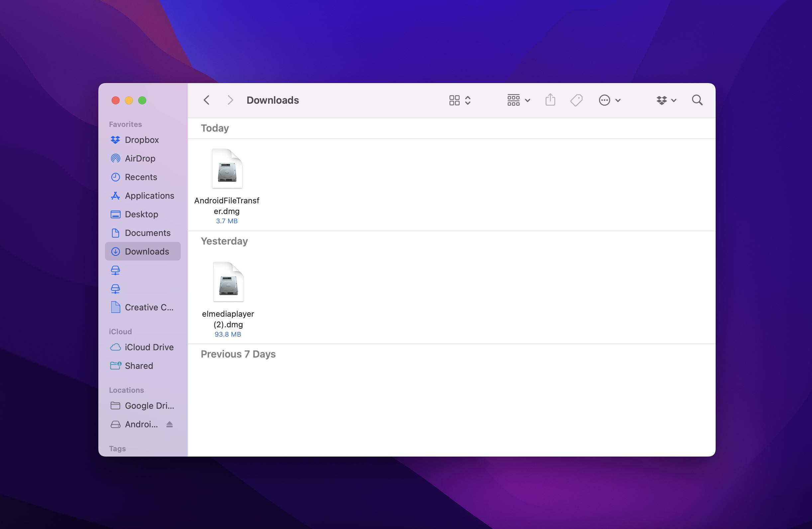Click the iCloud section heading

point(120,331)
